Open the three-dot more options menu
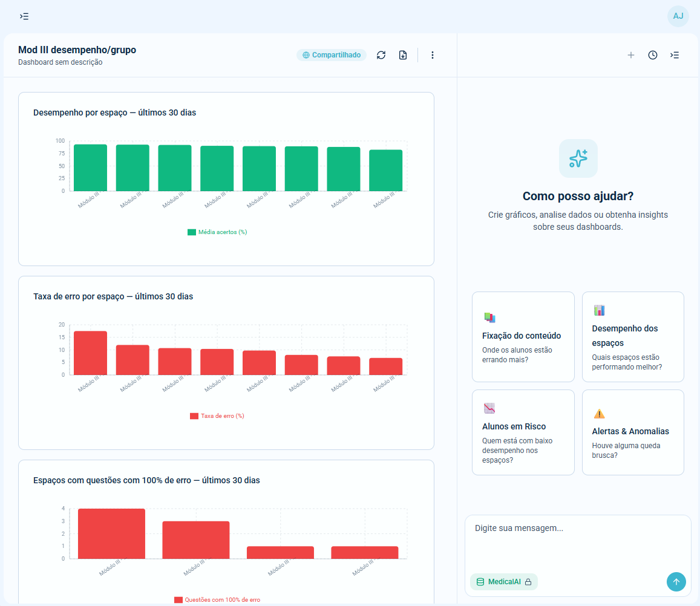 (432, 55)
